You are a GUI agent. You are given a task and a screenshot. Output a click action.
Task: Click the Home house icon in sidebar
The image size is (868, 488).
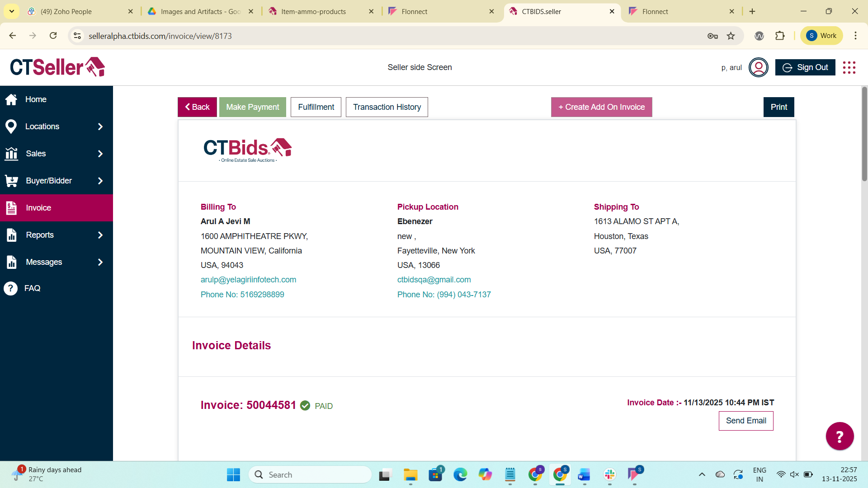11,99
